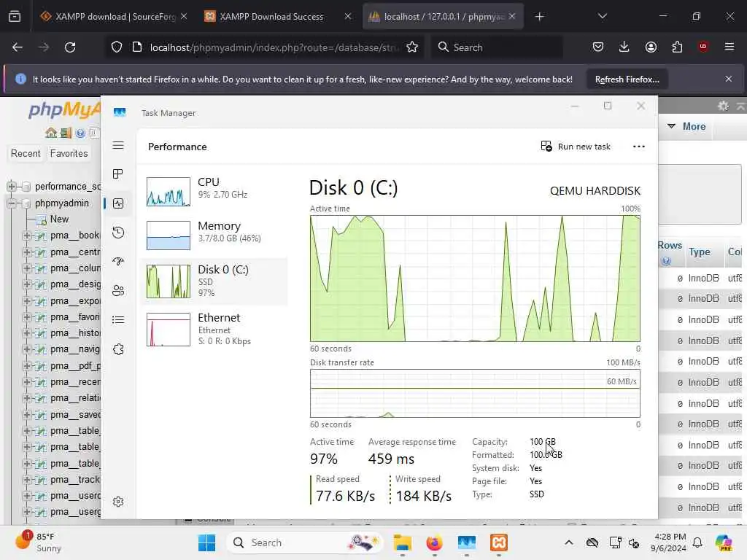This screenshot has height=560, width=747.
Task: Open pma__tracking table in tree
Action: coord(75,480)
